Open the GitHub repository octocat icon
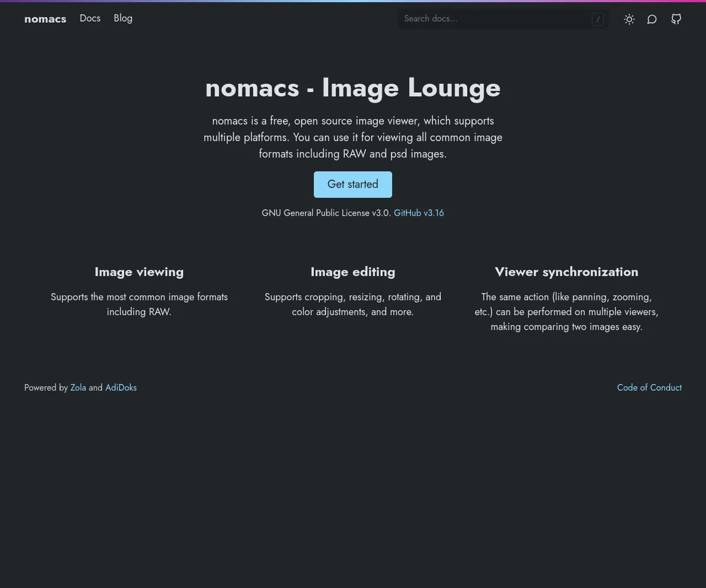Image resolution: width=706 pixels, height=588 pixels. [676, 19]
